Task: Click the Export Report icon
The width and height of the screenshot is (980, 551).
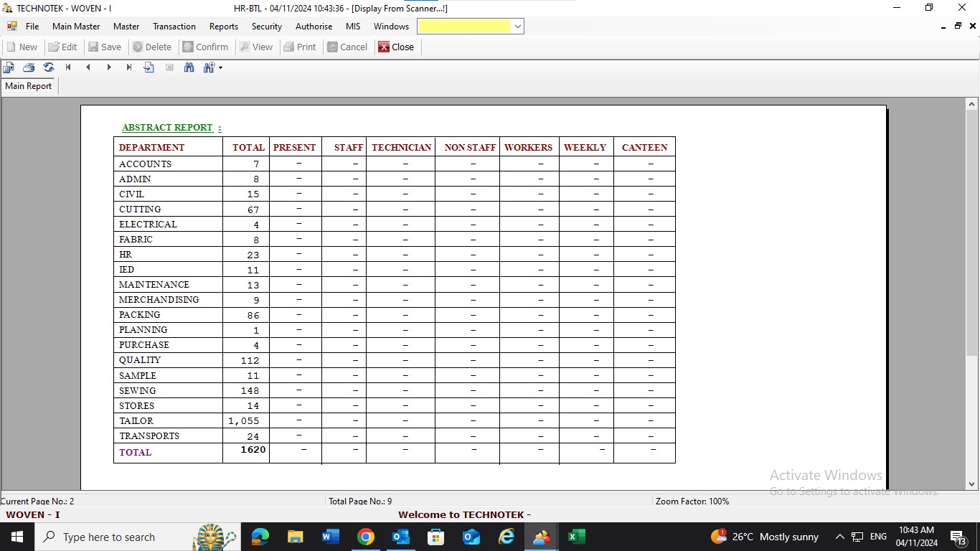Action: tap(9, 67)
